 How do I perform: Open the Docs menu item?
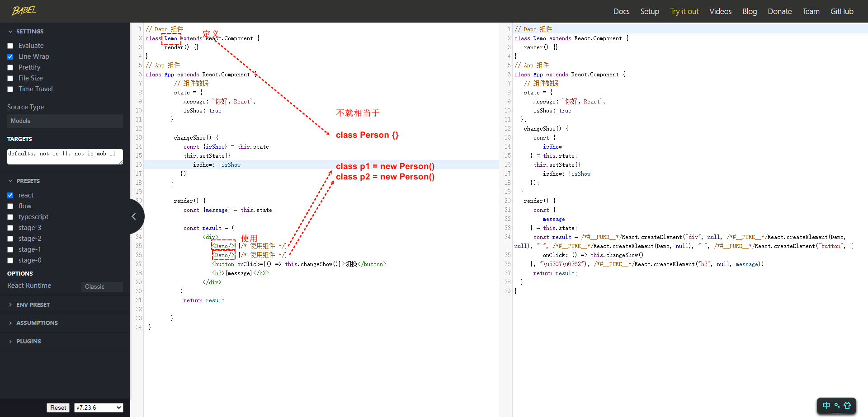click(x=621, y=11)
